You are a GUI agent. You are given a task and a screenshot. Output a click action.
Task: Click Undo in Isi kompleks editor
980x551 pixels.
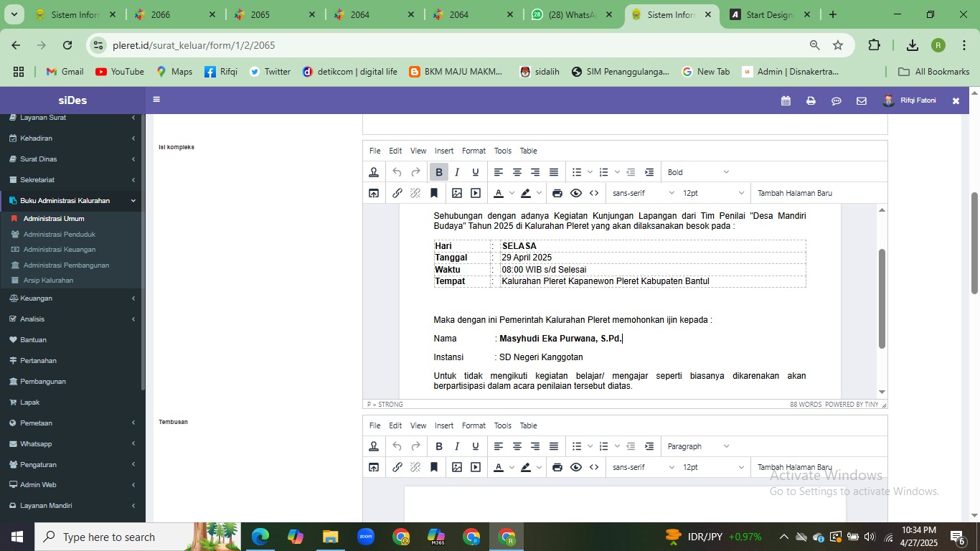[397, 172]
